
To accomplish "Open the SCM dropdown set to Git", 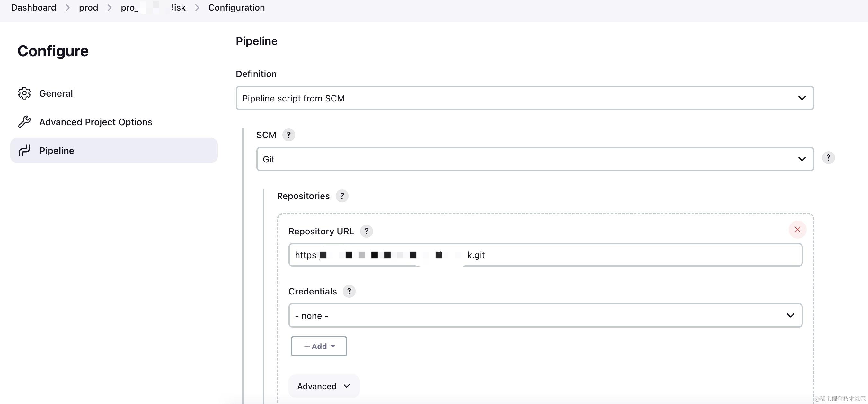I will pyautogui.click(x=535, y=159).
